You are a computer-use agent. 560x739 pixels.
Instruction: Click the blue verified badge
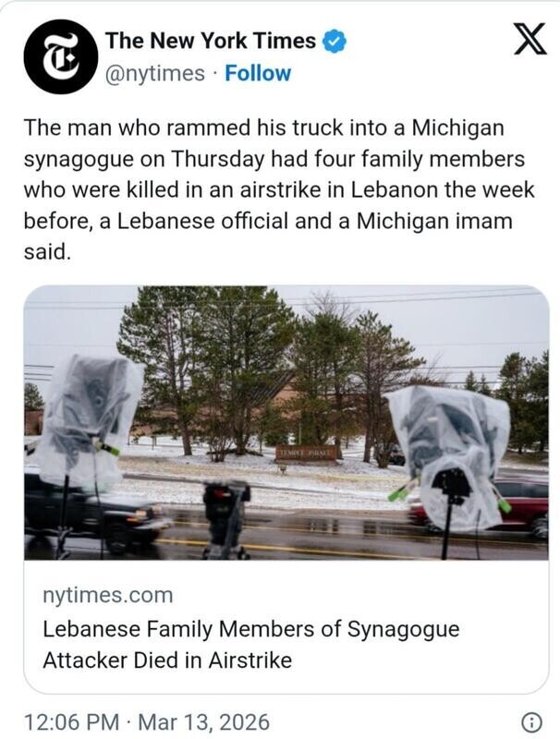point(335,41)
